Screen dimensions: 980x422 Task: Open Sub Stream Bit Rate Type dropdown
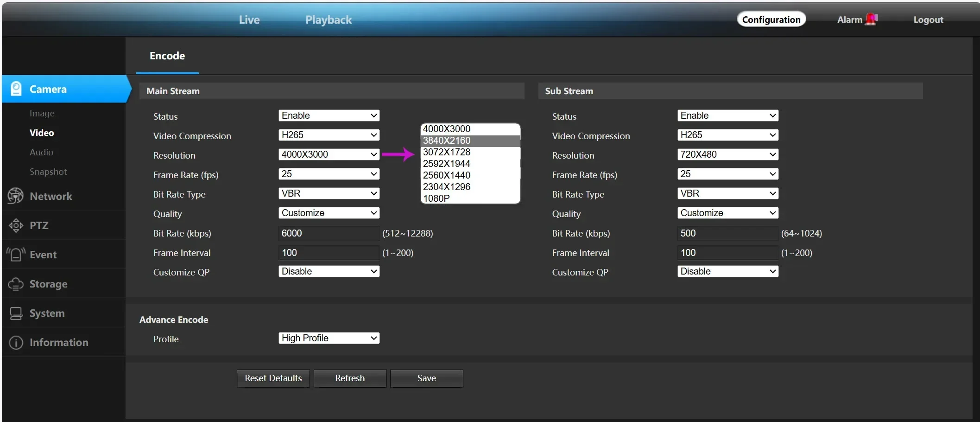coord(728,193)
